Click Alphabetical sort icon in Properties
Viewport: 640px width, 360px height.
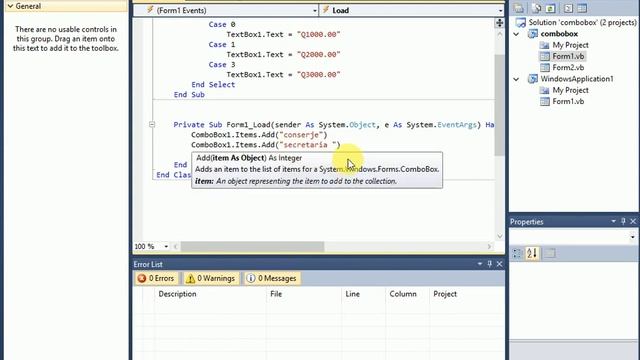pyautogui.click(x=532, y=253)
